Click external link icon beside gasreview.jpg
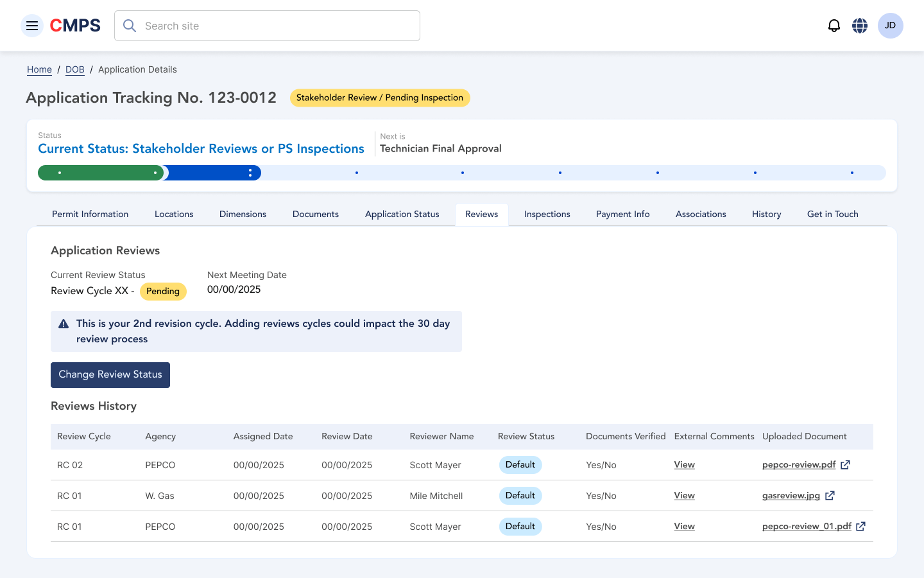 tap(830, 496)
